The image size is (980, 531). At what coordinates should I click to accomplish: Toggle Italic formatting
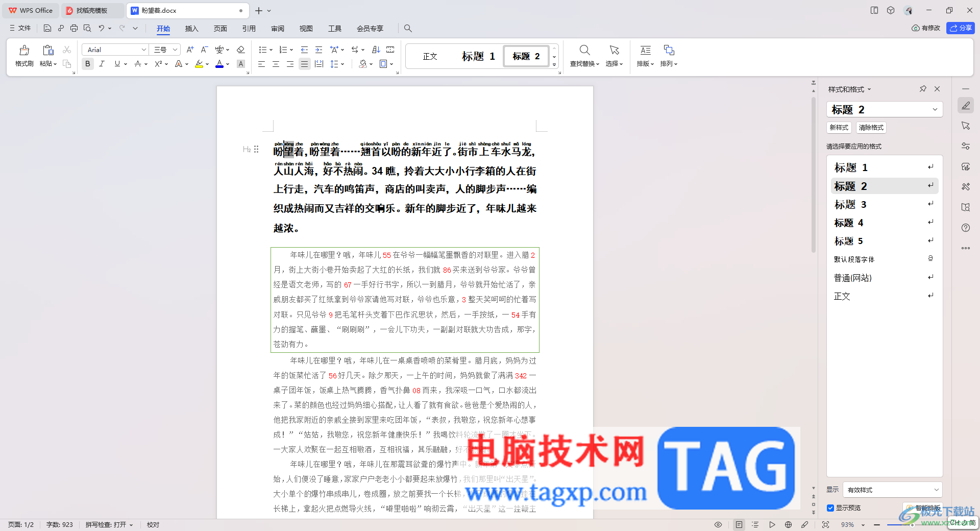tap(102, 64)
